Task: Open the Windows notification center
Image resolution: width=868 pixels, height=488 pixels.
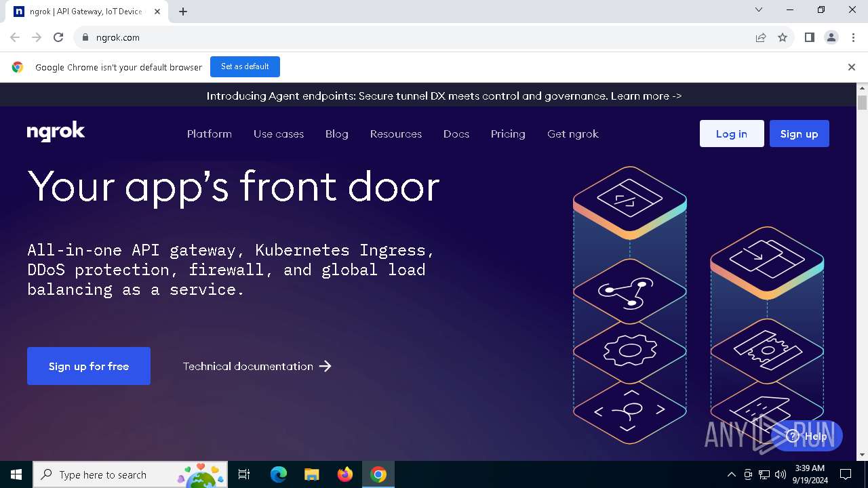Action: (846, 474)
